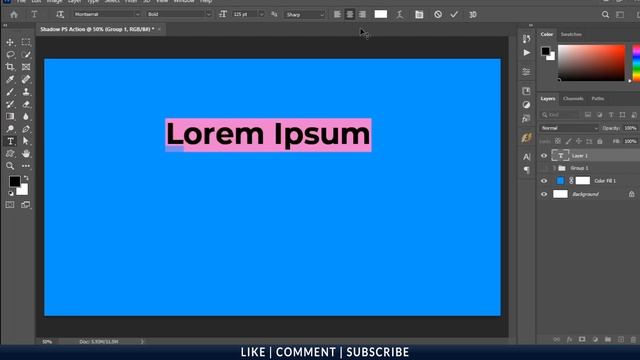Expand the toolbox via its top arrows
Viewport: 640px width, 360px height.
click(x=5, y=25)
